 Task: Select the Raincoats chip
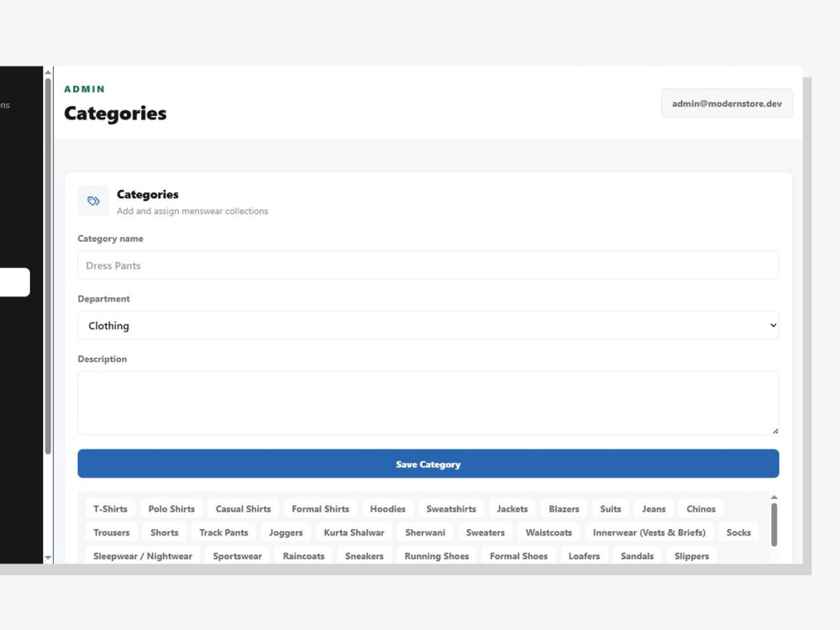click(x=303, y=556)
